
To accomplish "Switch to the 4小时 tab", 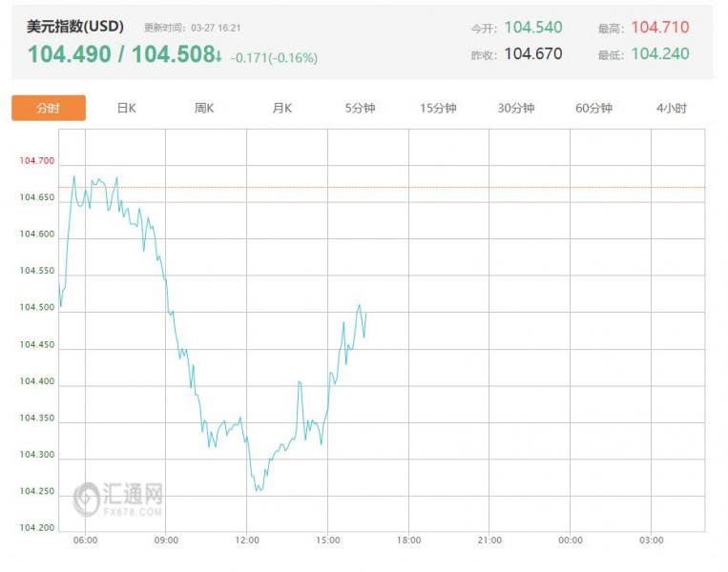I will (x=672, y=109).
